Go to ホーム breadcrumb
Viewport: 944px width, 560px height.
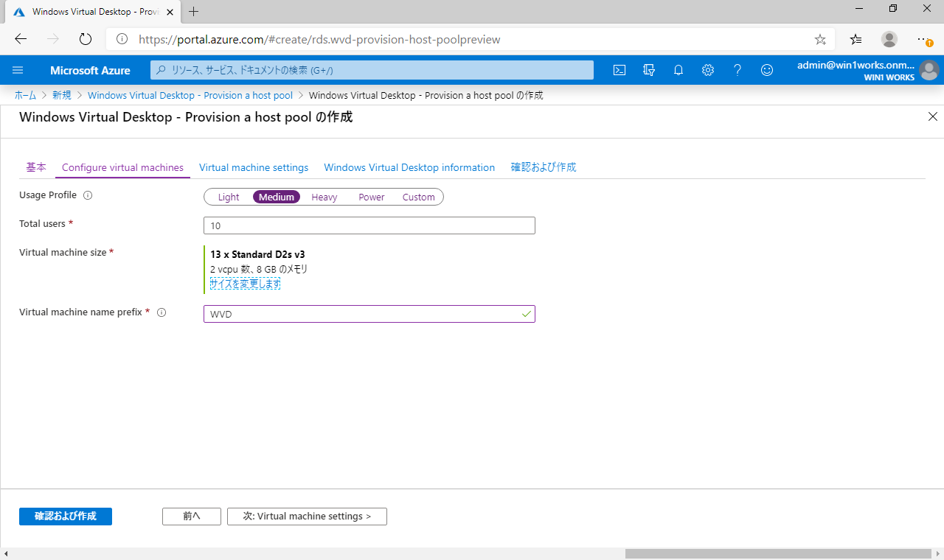(x=25, y=95)
